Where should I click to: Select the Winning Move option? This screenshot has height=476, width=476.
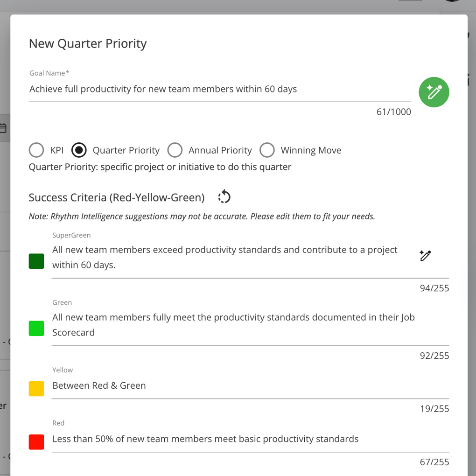(x=267, y=150)
